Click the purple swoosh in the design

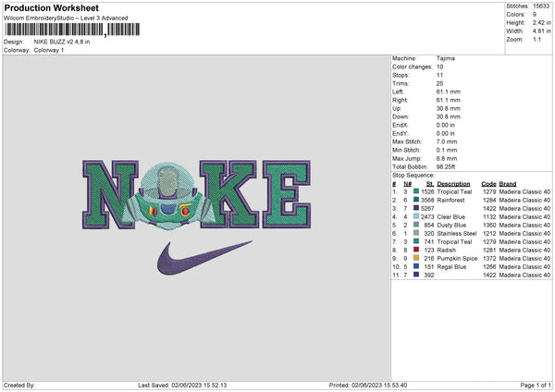(x=204, y=258)
